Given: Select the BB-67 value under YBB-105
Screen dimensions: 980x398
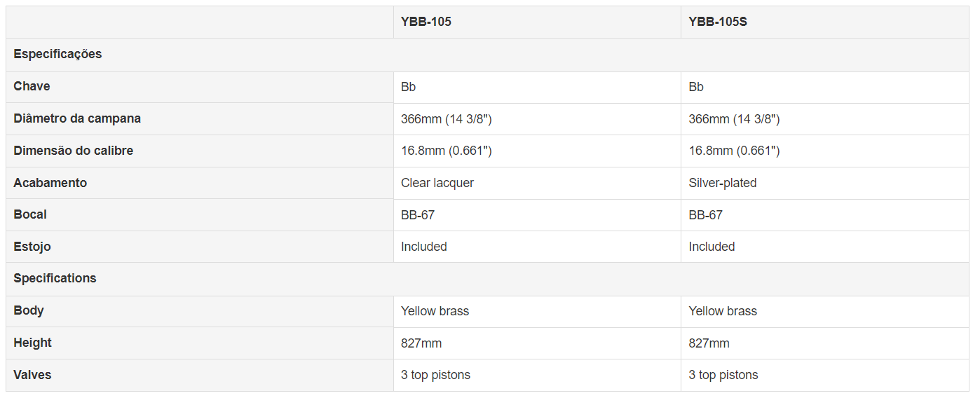Looking at the screenshot, I should coord(418,215).
